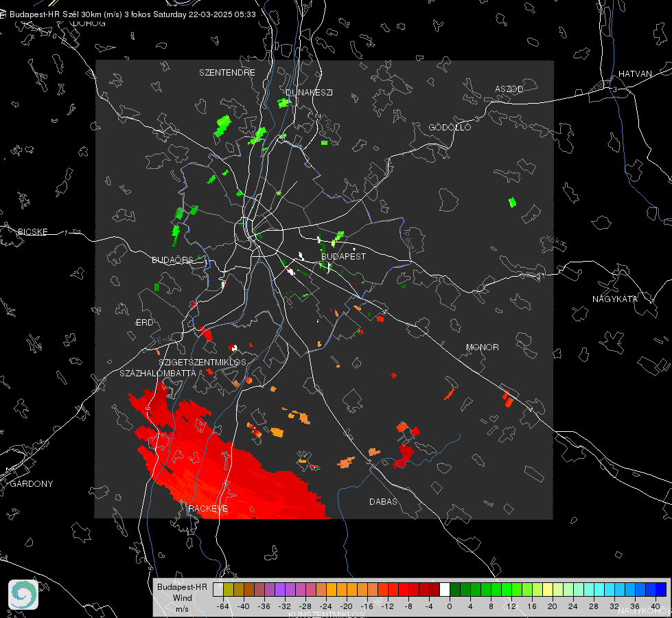The width and height of the screenshot is (672, 618).
Task: Click the -4 legend value
Action: 429,606
